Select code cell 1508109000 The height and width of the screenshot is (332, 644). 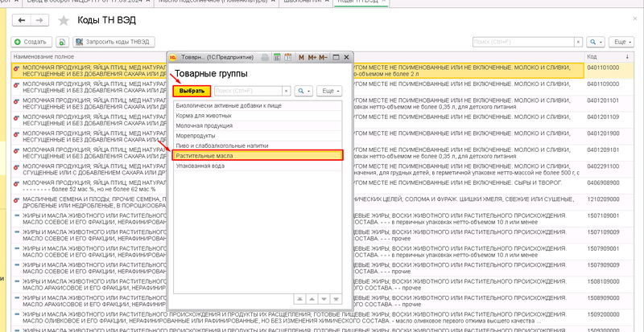click(609, 284)
